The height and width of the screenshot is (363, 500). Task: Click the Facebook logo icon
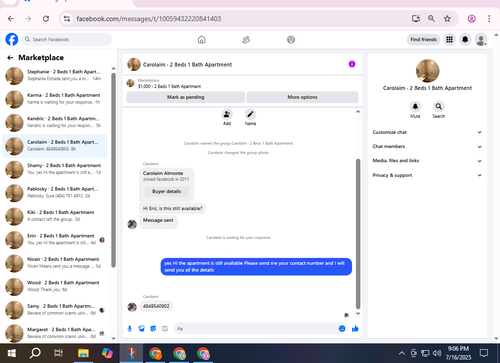[x=12, y=39]
